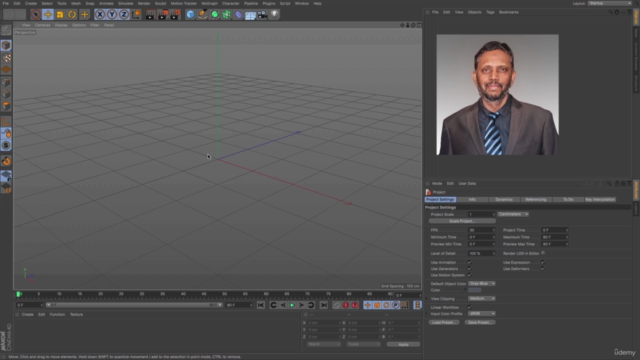Open the MoGraph menu
The image size is (640, 360).
coord(209,3)
